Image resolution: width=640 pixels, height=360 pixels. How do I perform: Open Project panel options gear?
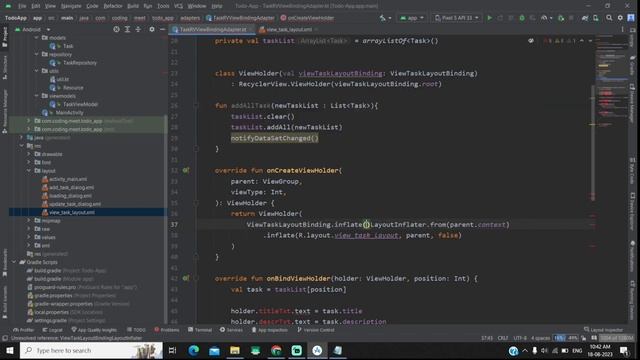pyautogui.click(x=152, y=29)
